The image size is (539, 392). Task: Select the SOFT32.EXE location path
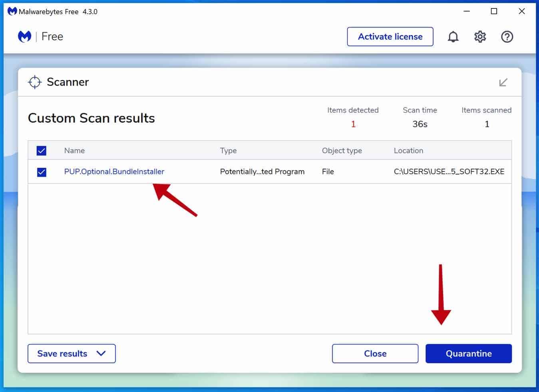[x=449, y=172]
